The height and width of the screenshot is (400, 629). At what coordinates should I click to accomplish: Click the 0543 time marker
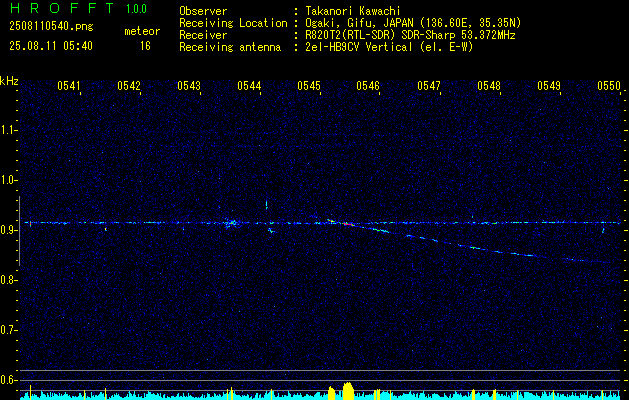tap(189, 86)
